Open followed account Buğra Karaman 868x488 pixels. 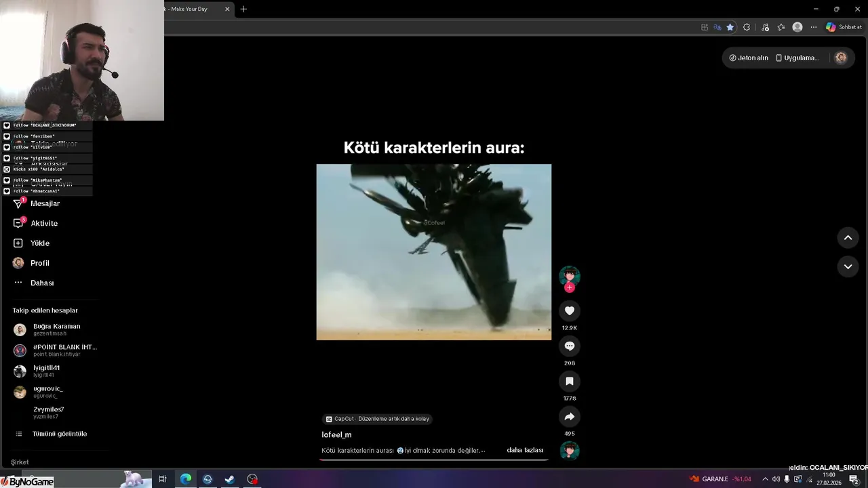click(x=55, y=329)
